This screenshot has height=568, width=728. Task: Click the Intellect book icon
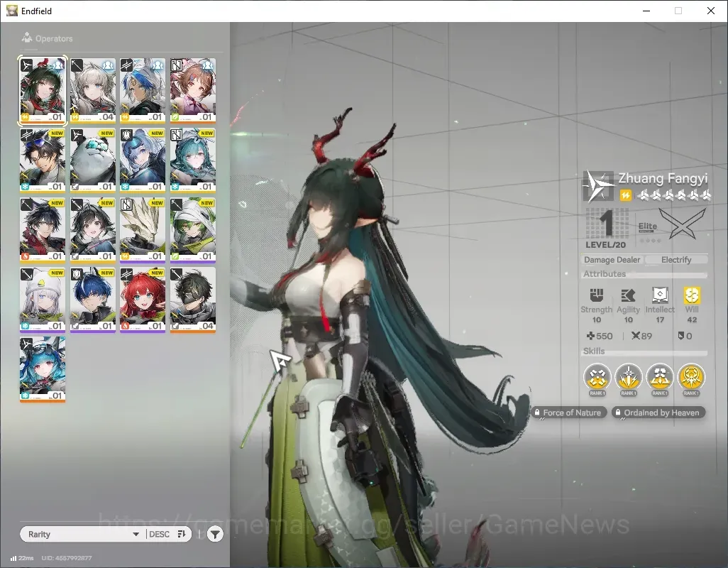(x=660, y=295)
